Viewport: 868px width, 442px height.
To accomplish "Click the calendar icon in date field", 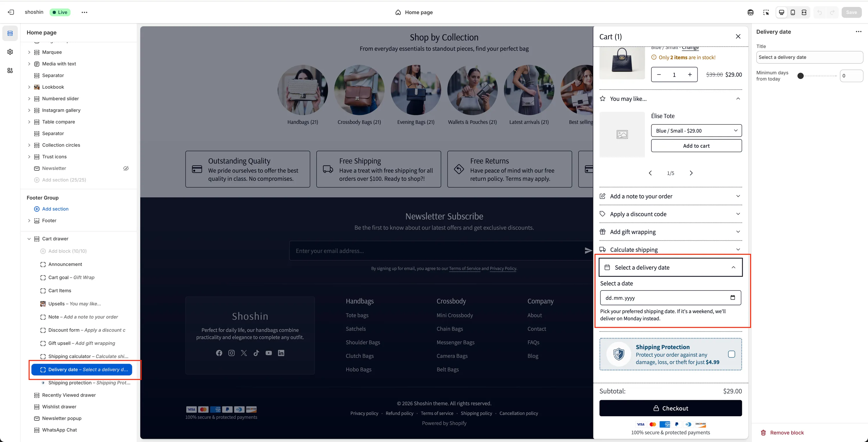I will (x=732, y=297).
